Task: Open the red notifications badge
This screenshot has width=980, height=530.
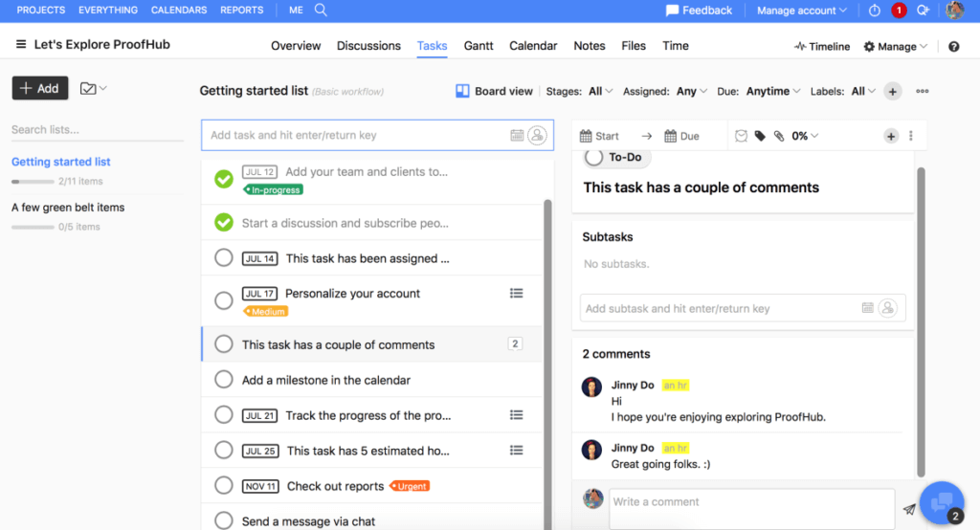Action: coord(899,10)
